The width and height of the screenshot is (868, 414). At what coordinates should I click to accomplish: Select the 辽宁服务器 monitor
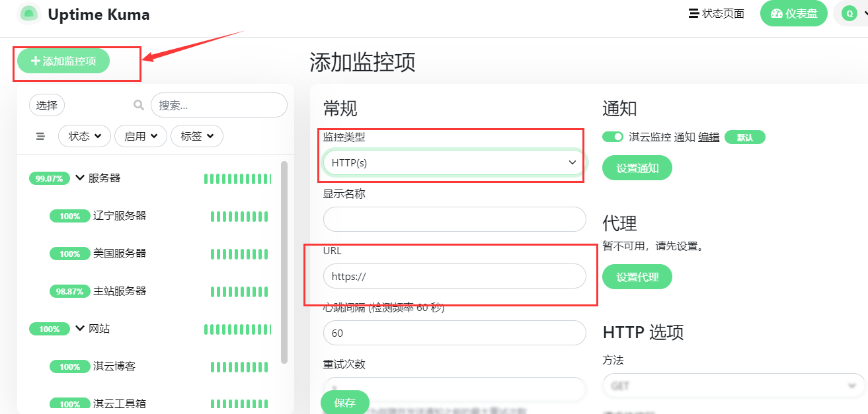tap(120, 215)
